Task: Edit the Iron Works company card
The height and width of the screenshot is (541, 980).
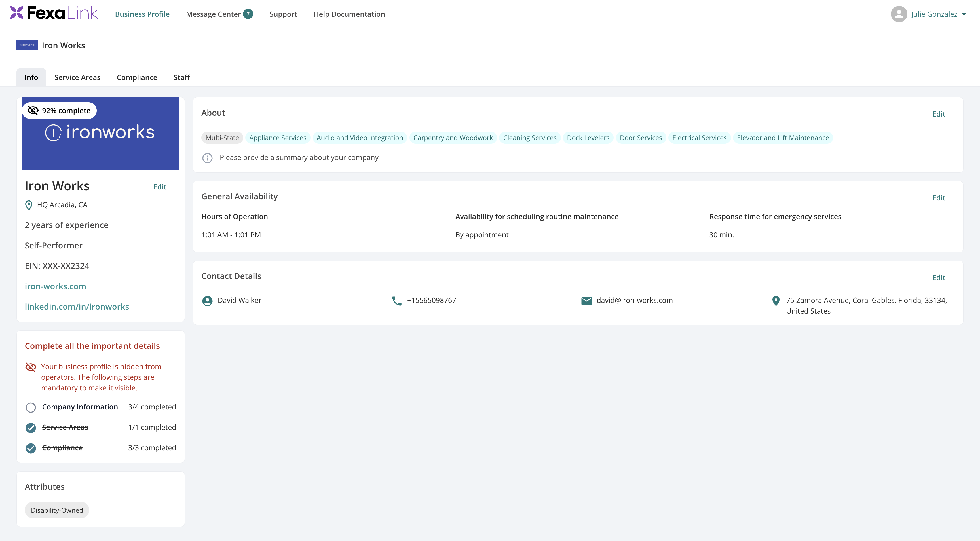Action: pyautogui.click(x=160, y=187)
